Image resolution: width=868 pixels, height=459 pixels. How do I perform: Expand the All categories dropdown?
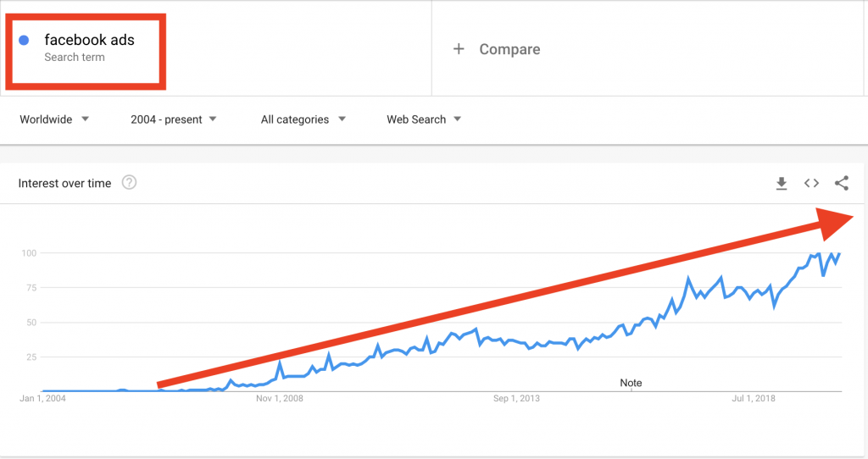tap(303, 119)
